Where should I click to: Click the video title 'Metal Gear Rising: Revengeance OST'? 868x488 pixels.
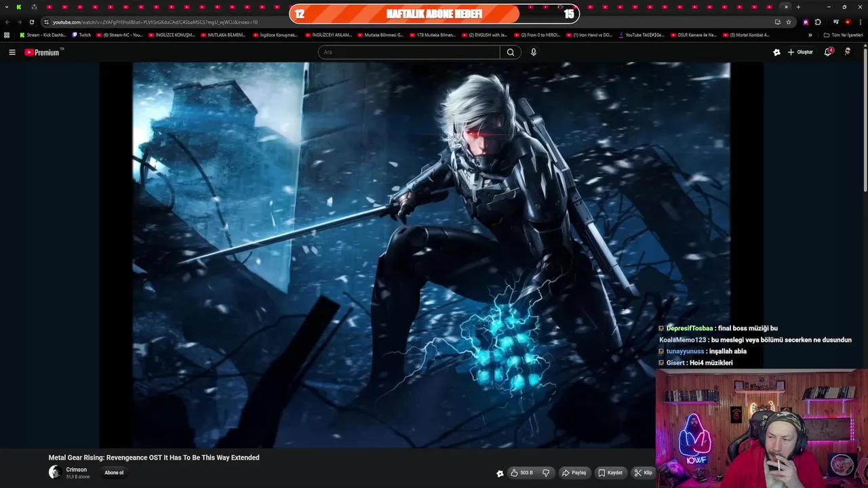tap(154, 457)
